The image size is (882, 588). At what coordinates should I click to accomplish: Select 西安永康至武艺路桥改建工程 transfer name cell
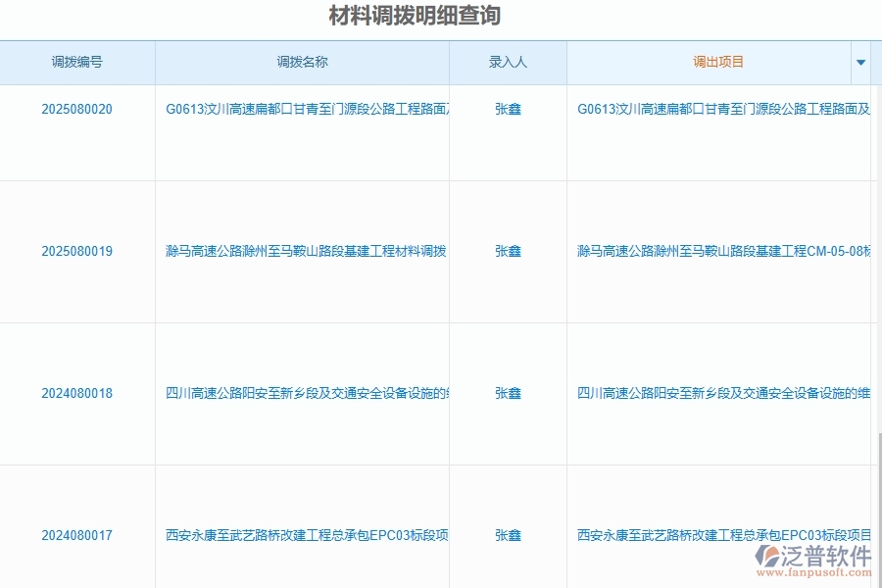pyautogui.click(x=302, y=535)
